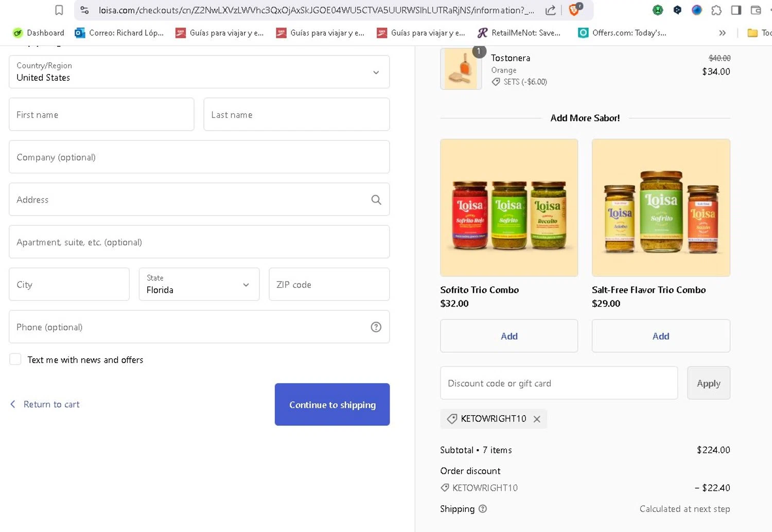
Task: Focus the Last name field
Action: [296, 114]
